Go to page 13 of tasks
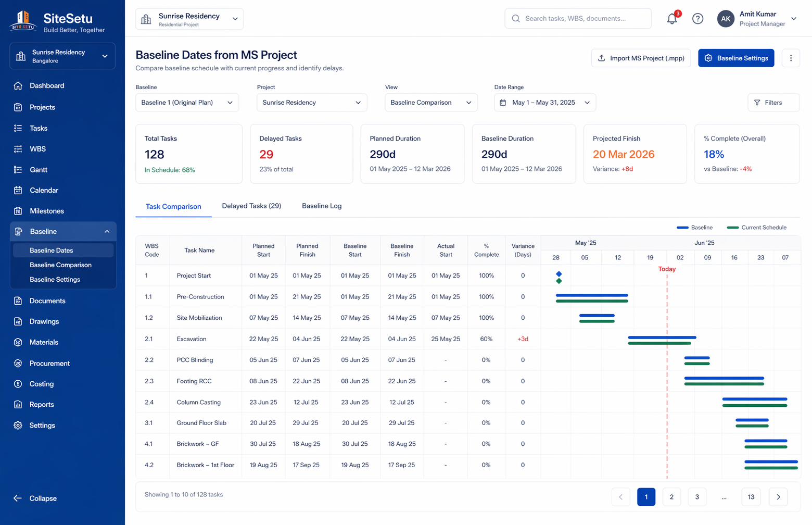This screenshot has height=525, width=812. coord(751,497)
